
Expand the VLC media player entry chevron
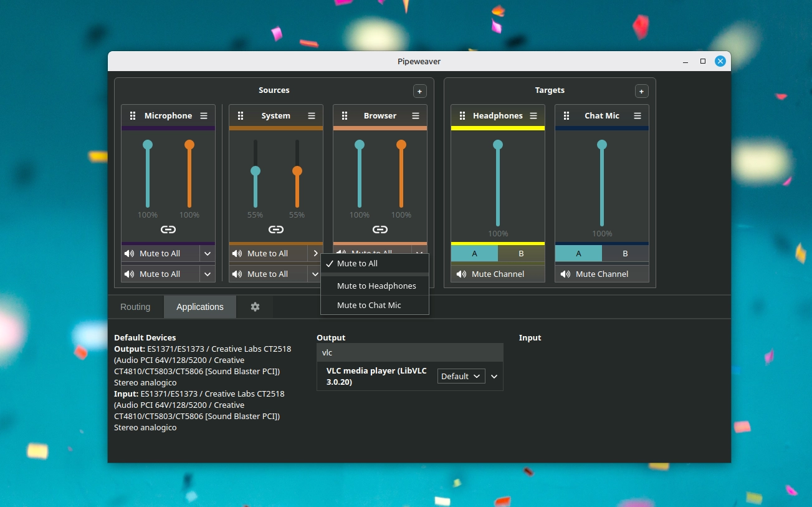(x=494, y=376)
